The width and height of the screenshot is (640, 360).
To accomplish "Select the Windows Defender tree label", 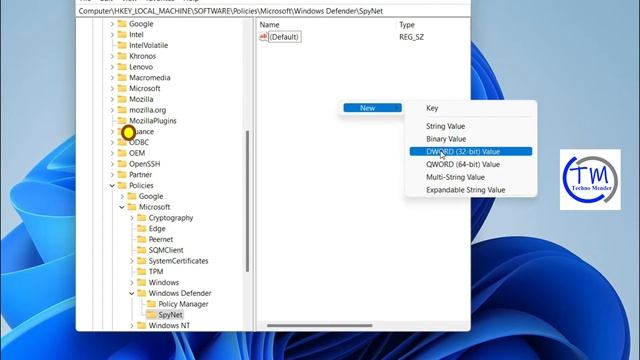I will (x=180, y=293).
